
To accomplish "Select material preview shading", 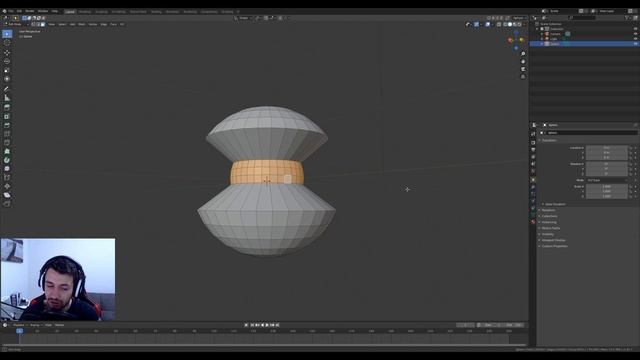I will 515,24.
